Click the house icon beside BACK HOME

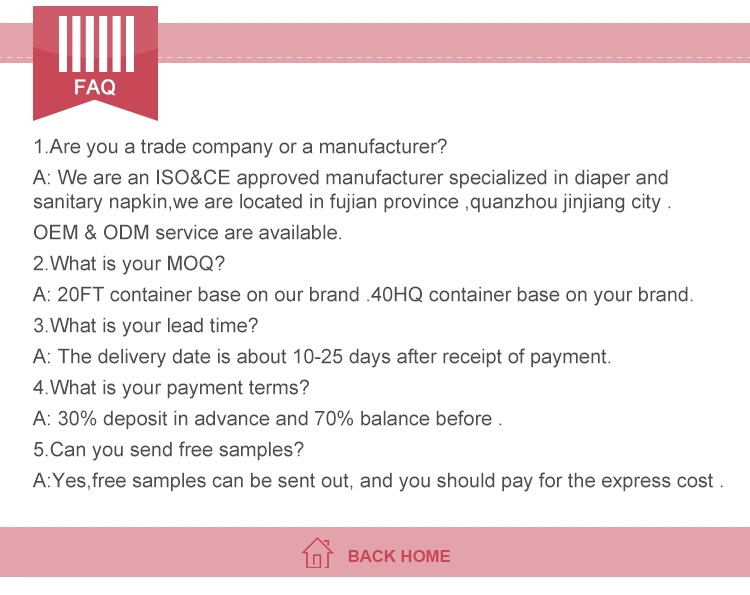(317, 553)
